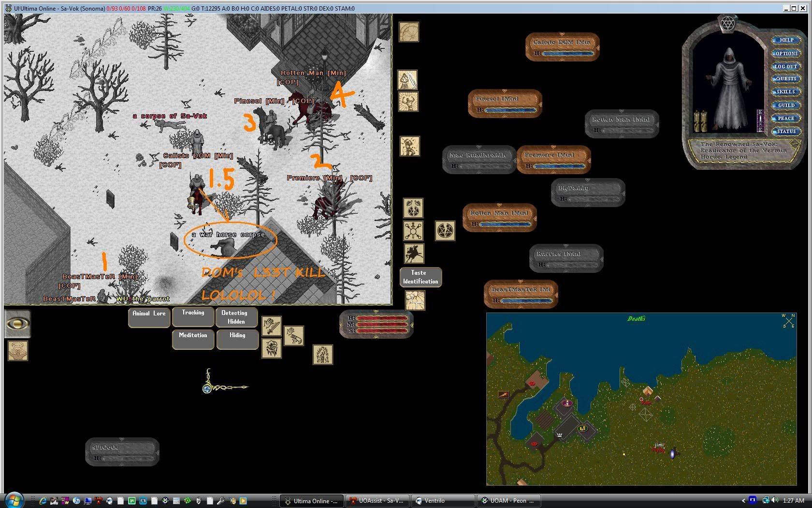Use the Detecting Hidden skill button
This screenshot has height=508, width=812.
tap(236, 317)
